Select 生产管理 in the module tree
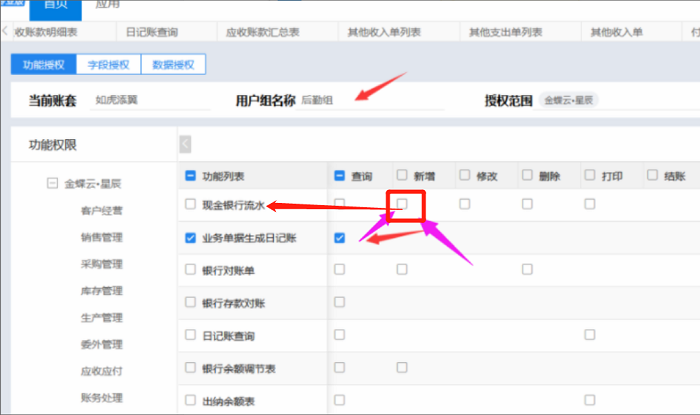Screen dimensions: 700x415 pyautogui.click(x=102, y=318)
